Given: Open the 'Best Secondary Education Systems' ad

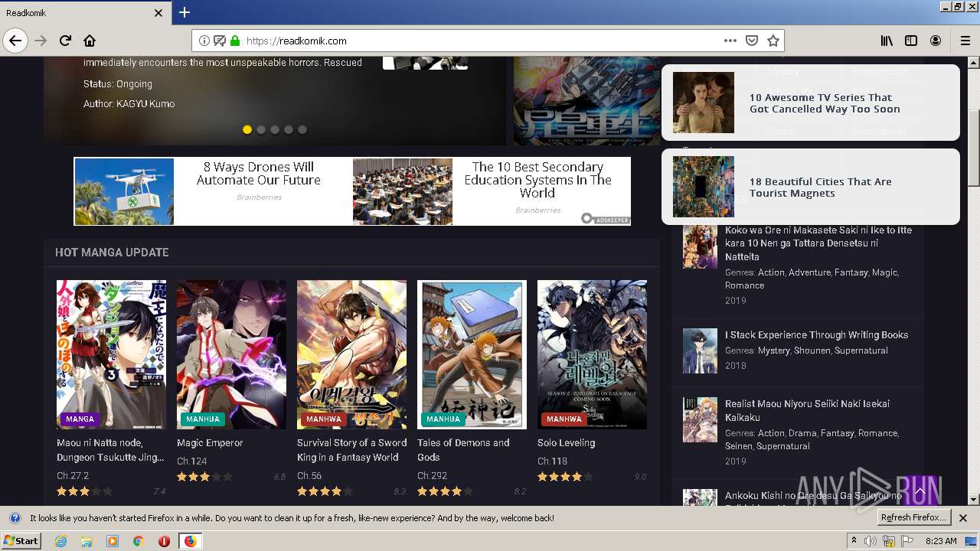Looking at the screenshot, I should 492,191.
